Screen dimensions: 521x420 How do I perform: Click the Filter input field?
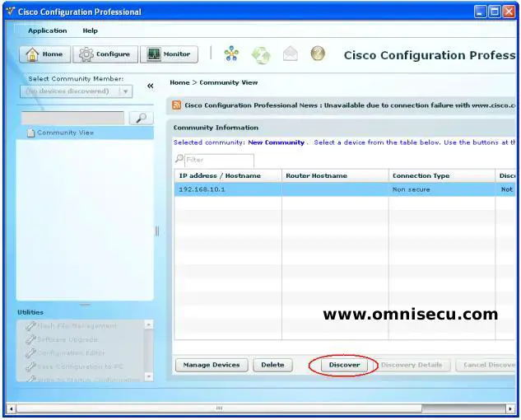219,161
